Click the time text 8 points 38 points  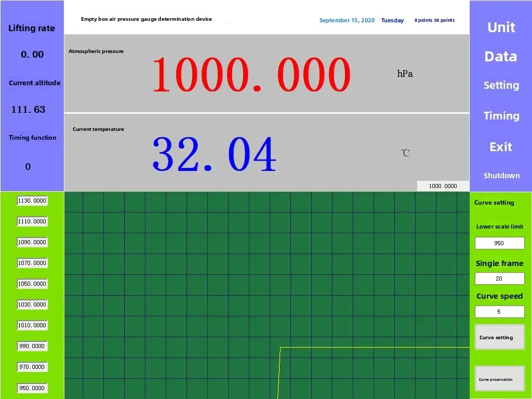coord(435,20)
